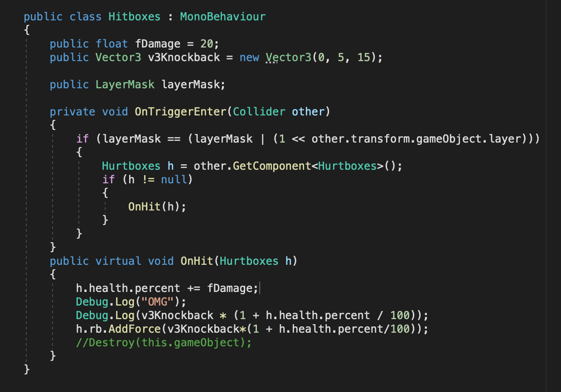The width and height of the screenshot is (561, 392).
Task: Click the Hurtboxes parameter type in OnHit
Action: pos(249,261)
